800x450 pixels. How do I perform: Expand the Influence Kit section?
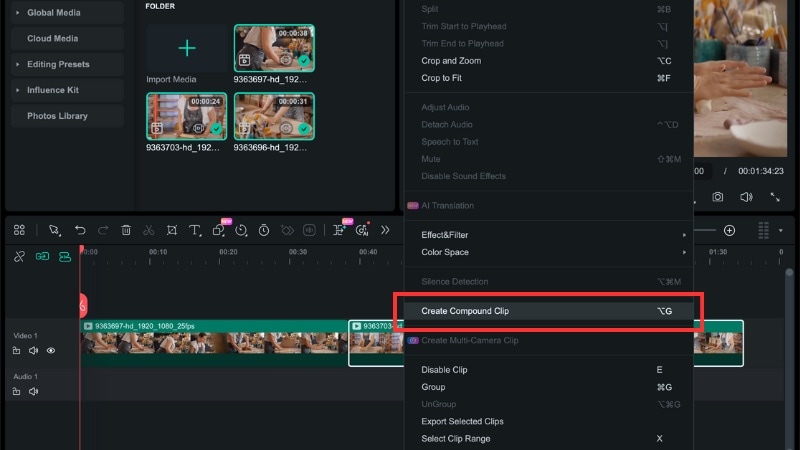(67, 90)
